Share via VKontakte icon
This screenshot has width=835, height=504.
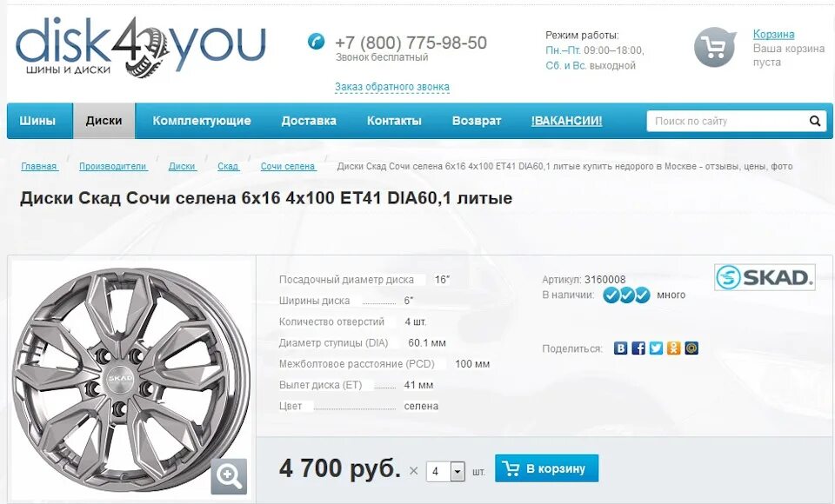click(620, 348)
